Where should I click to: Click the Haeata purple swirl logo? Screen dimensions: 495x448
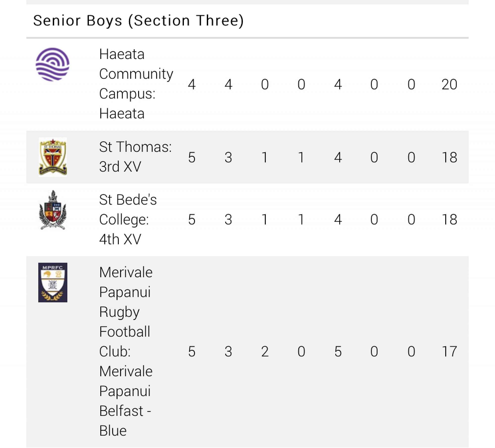[52, 65]
